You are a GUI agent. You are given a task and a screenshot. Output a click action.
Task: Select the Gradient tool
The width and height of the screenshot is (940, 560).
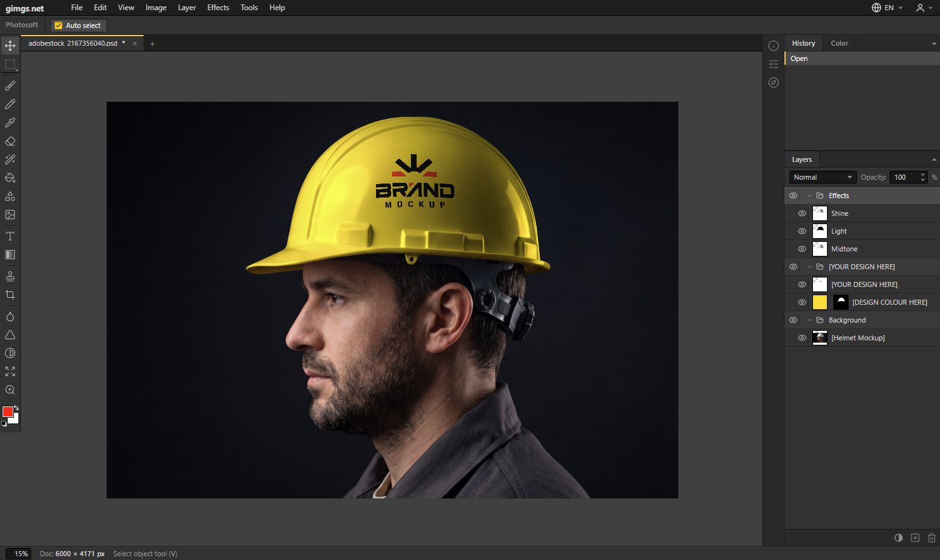click(x=10, y=255)
